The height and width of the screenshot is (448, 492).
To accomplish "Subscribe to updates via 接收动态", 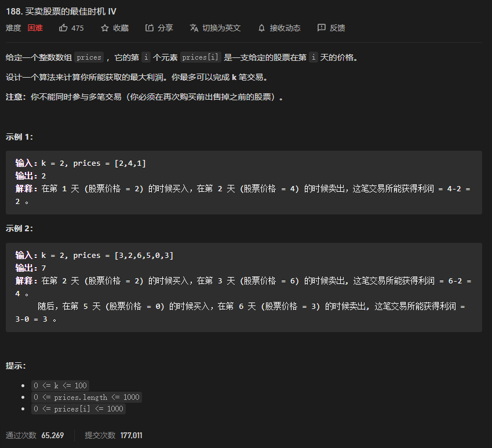I will click(285, 27).
